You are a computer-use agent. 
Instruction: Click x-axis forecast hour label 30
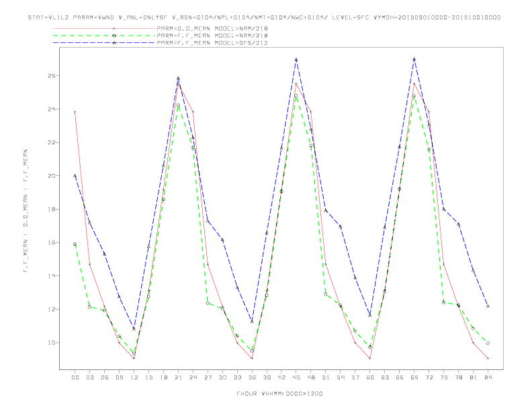pos(222,377)
